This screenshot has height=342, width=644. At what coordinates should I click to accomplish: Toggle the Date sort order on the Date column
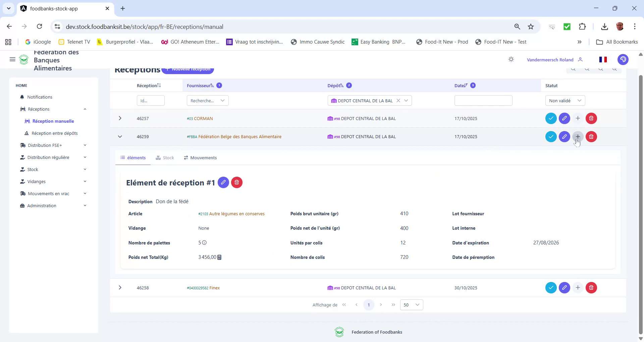click(465, 85)
